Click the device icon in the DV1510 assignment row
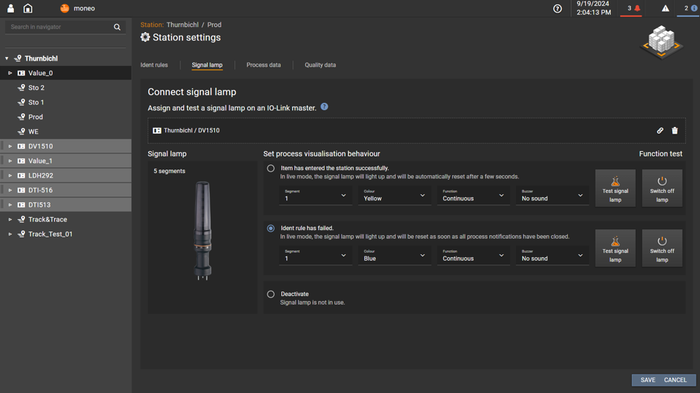Screen dimensions: 700x393 click(157, 130)
